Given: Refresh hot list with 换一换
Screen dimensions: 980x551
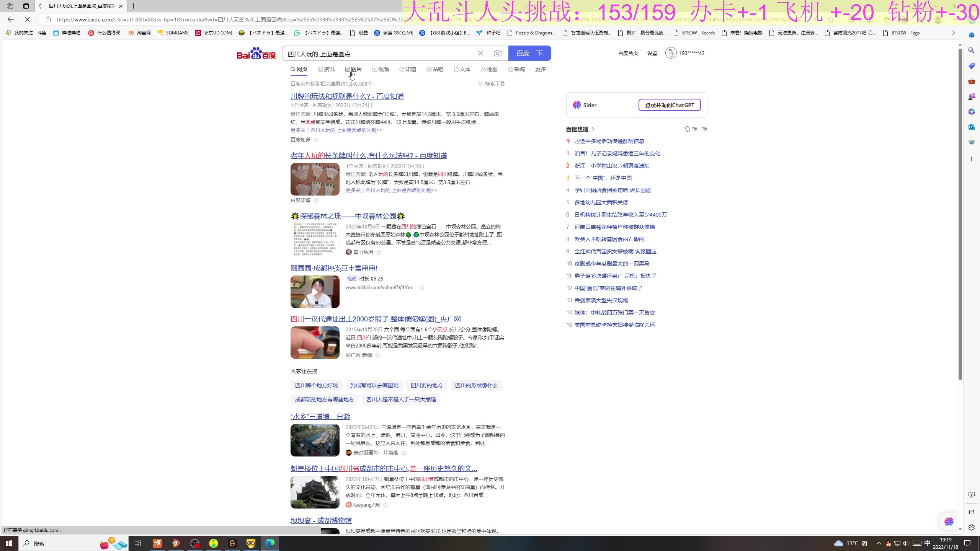Looking at the screenshot, I should pyautogui.click(x=696, y=129).
